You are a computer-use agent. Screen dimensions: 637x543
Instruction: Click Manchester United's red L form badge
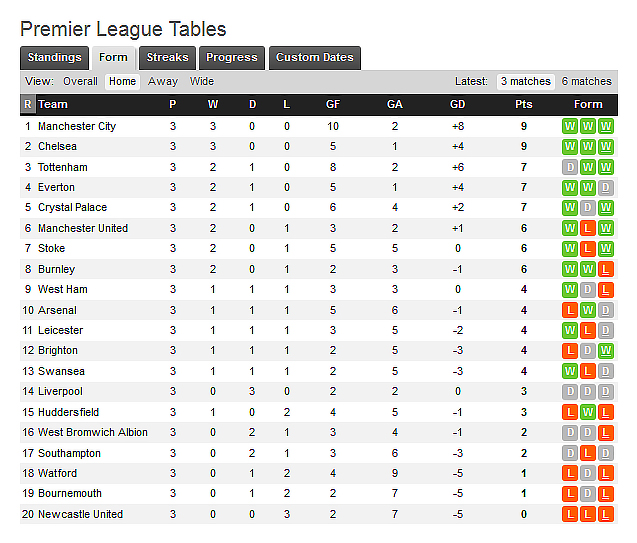tap(588, 228)
